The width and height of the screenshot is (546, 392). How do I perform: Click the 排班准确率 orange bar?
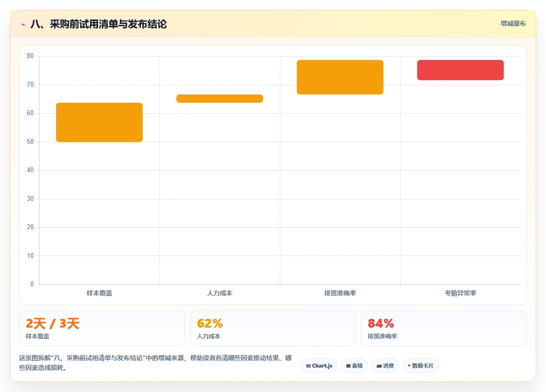[x=340, y=78]
